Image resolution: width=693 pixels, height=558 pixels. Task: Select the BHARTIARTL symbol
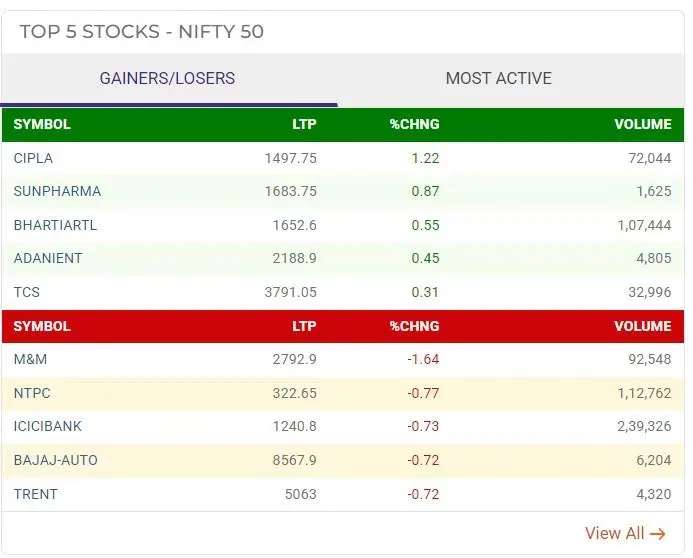tap(55, 225)
